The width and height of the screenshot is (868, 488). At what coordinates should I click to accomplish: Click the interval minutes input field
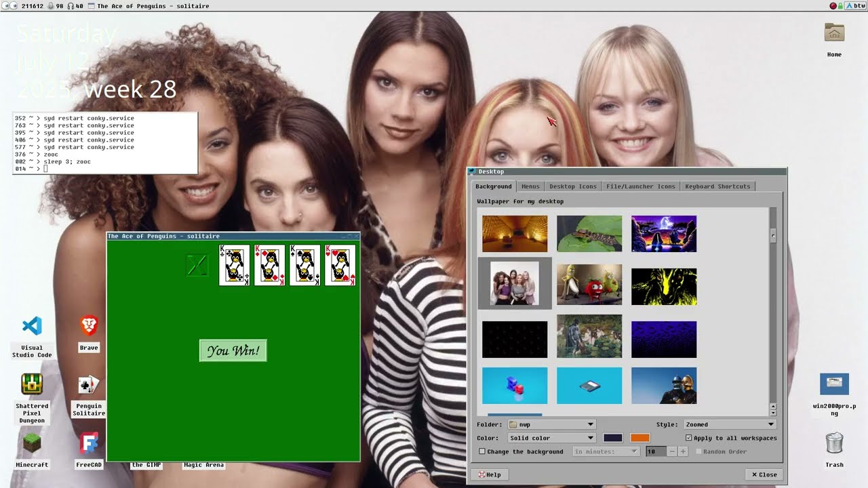coord(656,451)
